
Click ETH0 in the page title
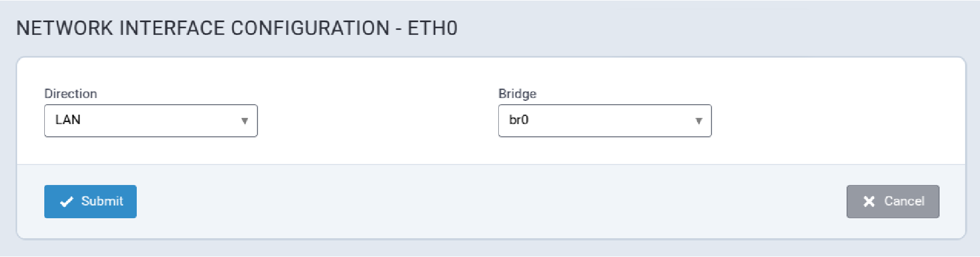[432, 28]
